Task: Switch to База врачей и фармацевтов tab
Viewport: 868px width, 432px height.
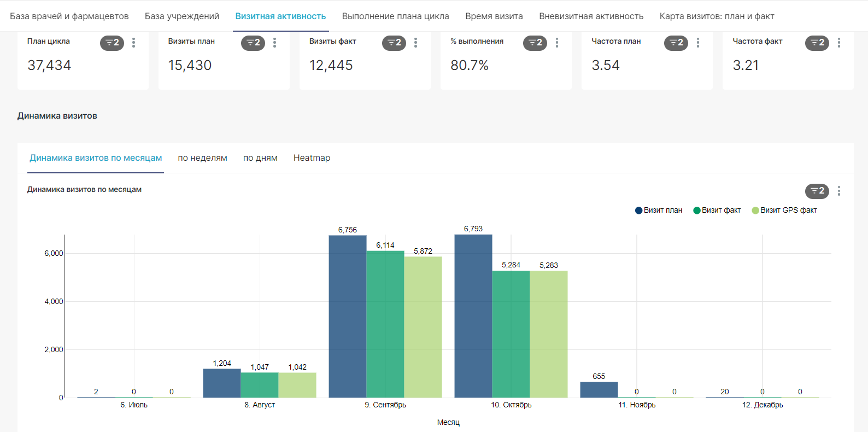Action: (69, 16)
